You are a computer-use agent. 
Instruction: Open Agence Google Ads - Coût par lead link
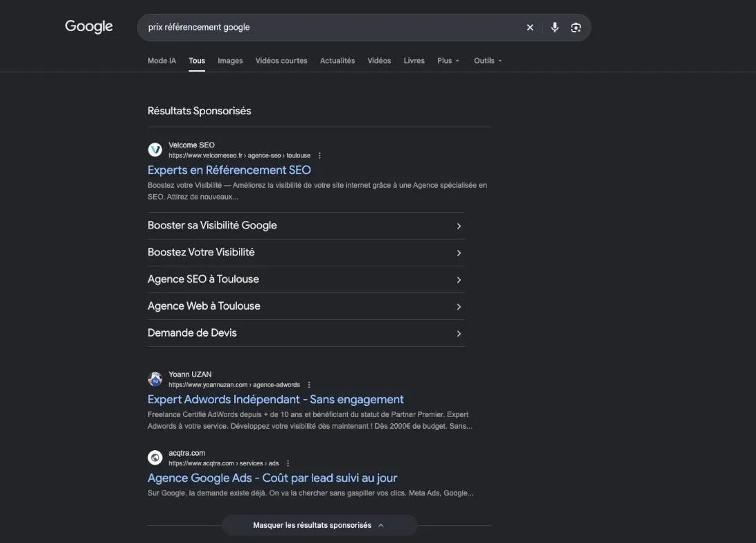click(272, 478)
